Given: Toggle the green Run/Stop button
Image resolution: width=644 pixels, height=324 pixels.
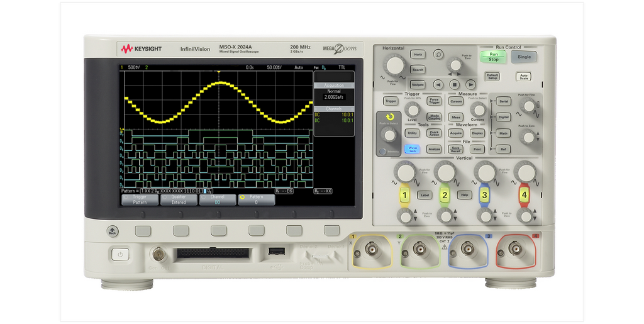Looking at the screenshot, I should [x=494, y=57].
